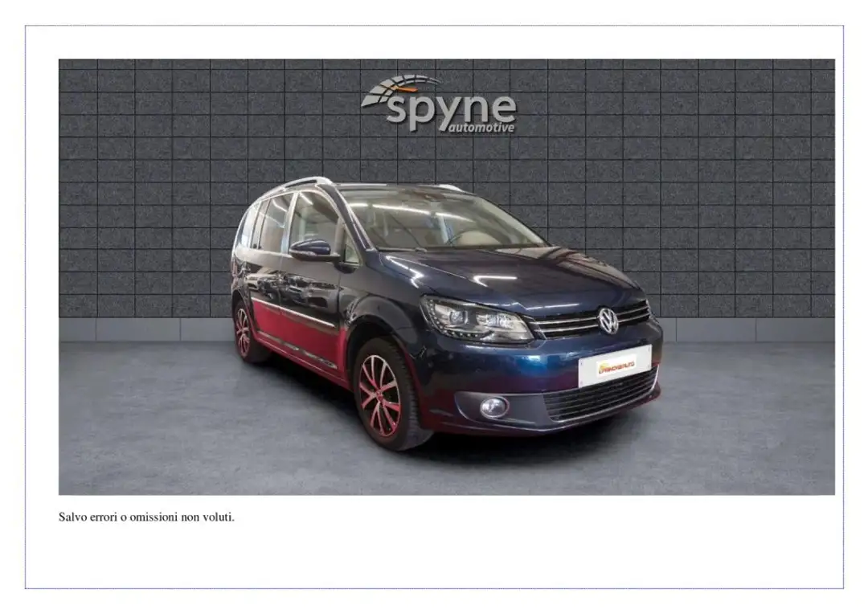868x613 pixels.
Task: Click the Spyne automotive logo on wall
Action: [x=439, y=104]
